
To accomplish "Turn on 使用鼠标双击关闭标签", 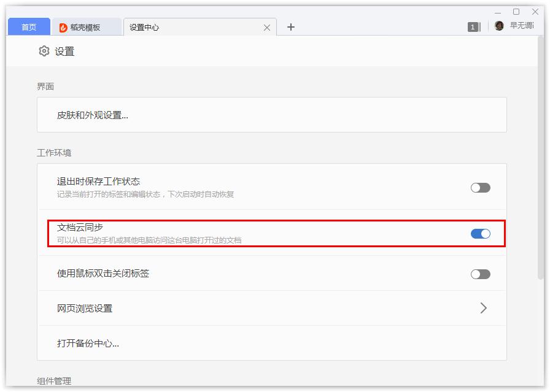I will coord(480,274).
